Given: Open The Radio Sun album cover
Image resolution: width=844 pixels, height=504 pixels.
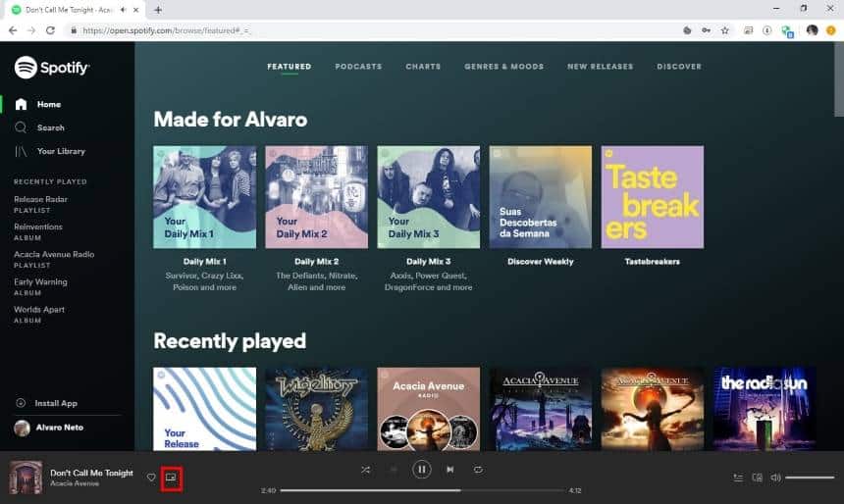Looking at the screenshot, I should [x=765, y=409].
